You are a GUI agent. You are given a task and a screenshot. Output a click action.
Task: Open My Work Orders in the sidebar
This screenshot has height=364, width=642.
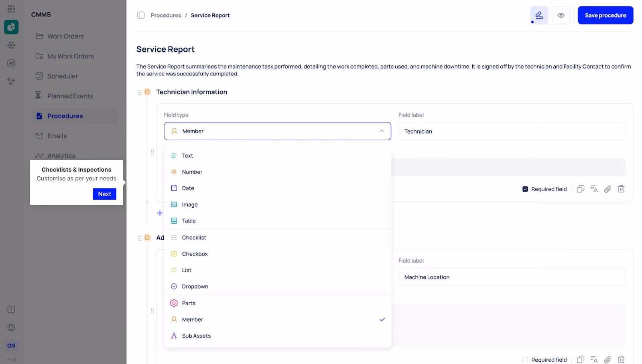click(x=75, y=56)
